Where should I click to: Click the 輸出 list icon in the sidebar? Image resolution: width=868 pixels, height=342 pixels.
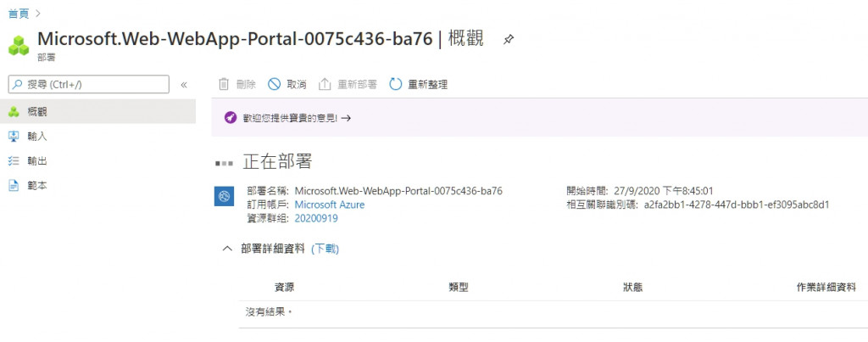[x=14, y=161]
